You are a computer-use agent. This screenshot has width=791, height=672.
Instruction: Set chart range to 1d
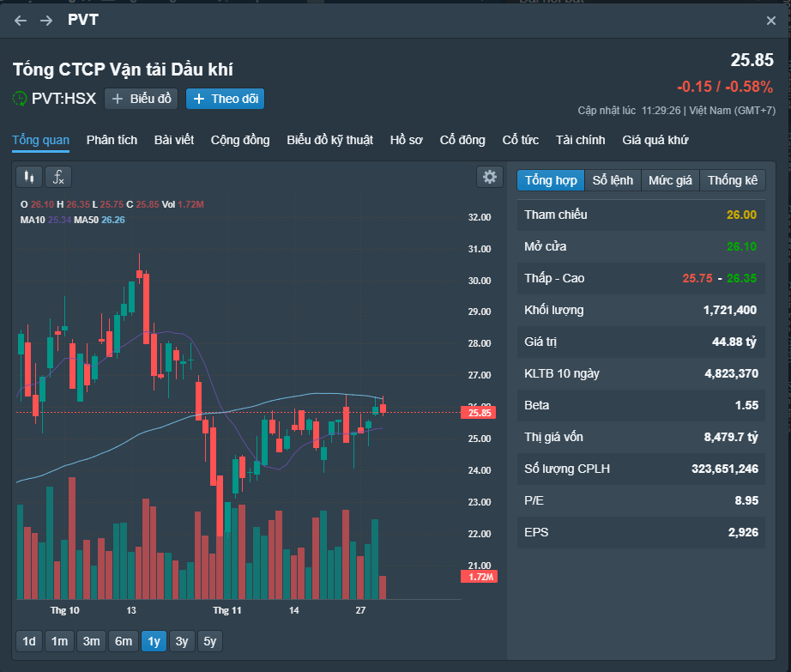[29, 641]
